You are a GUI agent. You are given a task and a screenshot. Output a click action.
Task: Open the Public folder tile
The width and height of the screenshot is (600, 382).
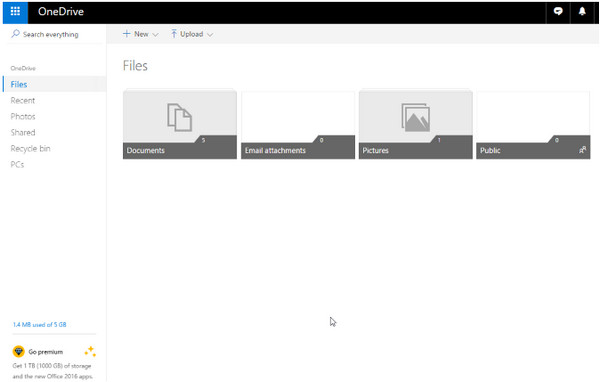(x=533, y=125)
